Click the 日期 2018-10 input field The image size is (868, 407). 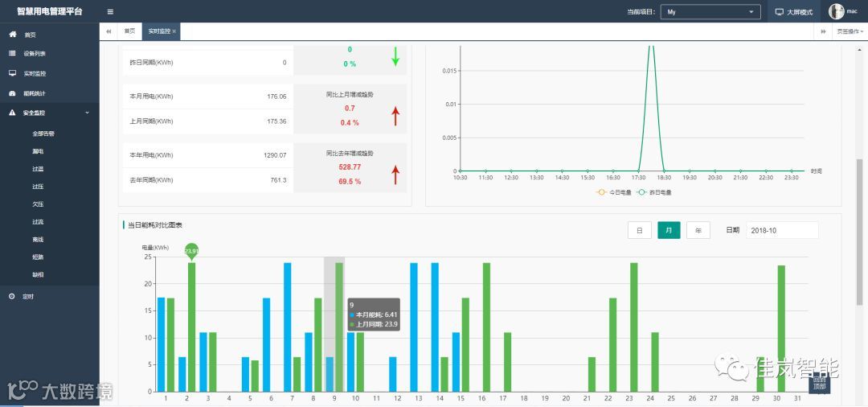pyautogui.click(x=782, y=230)
